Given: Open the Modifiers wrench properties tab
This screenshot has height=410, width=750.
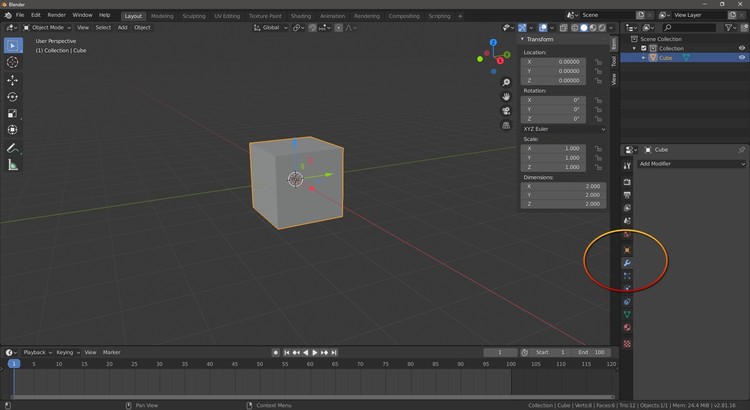Looking at the screenshot, I should pos(627,263).
